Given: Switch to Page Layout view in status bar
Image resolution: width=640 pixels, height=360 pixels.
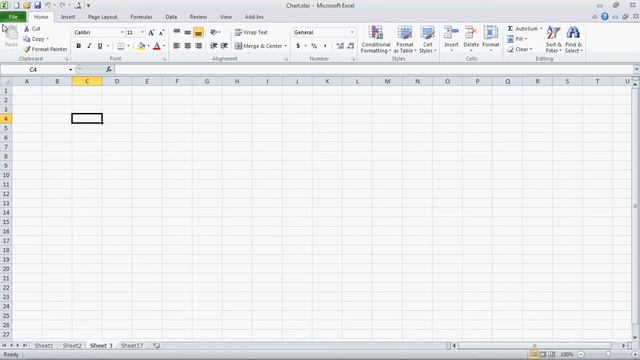Looking at the screenshot, I should [543, 354].
